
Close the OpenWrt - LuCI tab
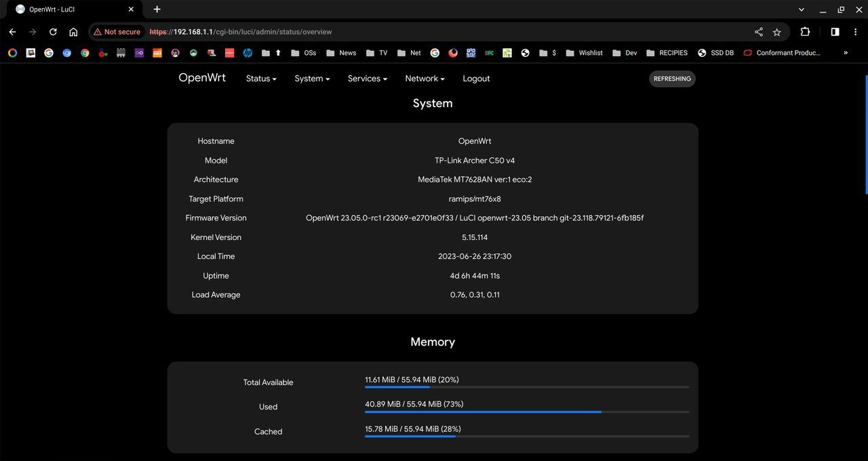[x=131, y=9]
